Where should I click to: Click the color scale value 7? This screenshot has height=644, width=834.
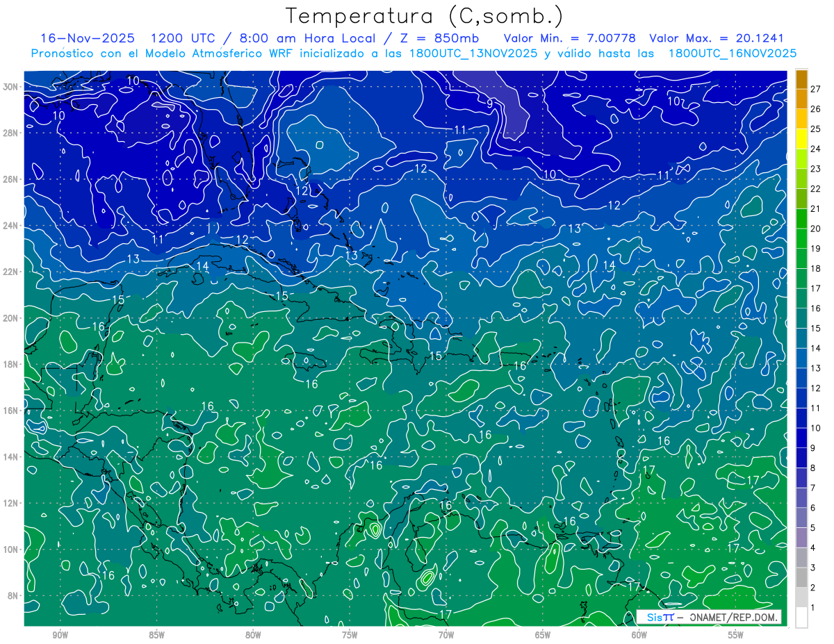812,488
